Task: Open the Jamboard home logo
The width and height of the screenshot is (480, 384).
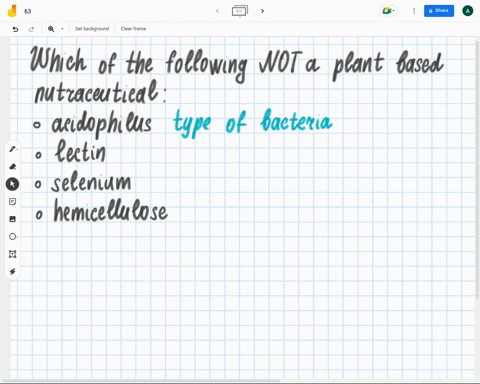Action: 12,11
